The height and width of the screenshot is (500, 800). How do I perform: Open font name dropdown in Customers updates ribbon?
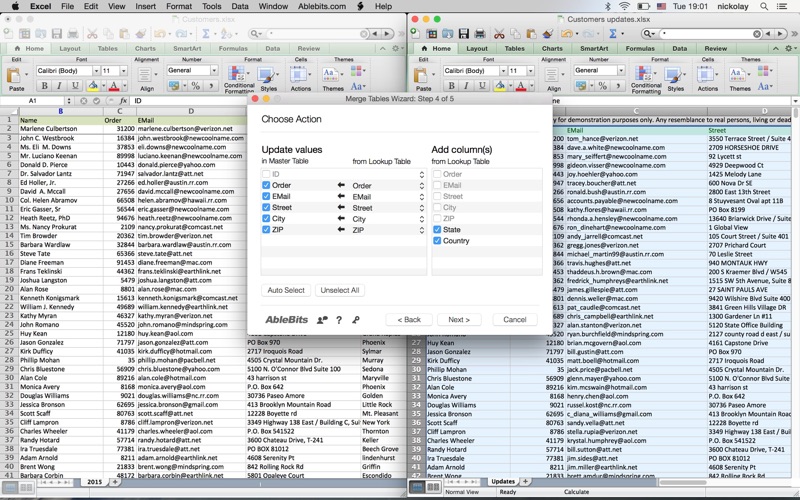503,70
